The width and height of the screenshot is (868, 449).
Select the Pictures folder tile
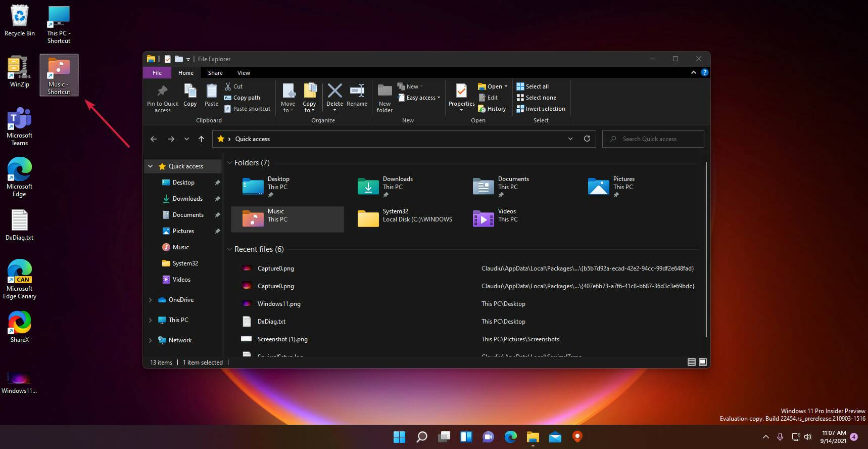633,187
